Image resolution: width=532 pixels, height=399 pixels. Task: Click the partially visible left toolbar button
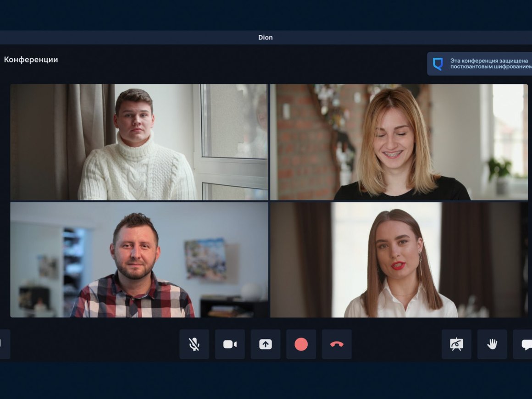click(x=4, y=344)
